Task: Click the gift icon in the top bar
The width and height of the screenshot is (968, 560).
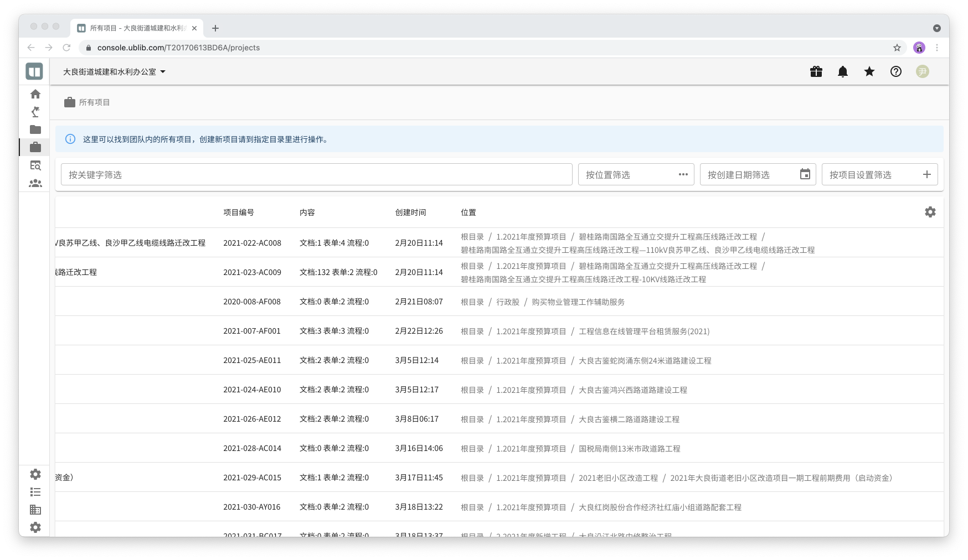Action: (x=816, y=71)
